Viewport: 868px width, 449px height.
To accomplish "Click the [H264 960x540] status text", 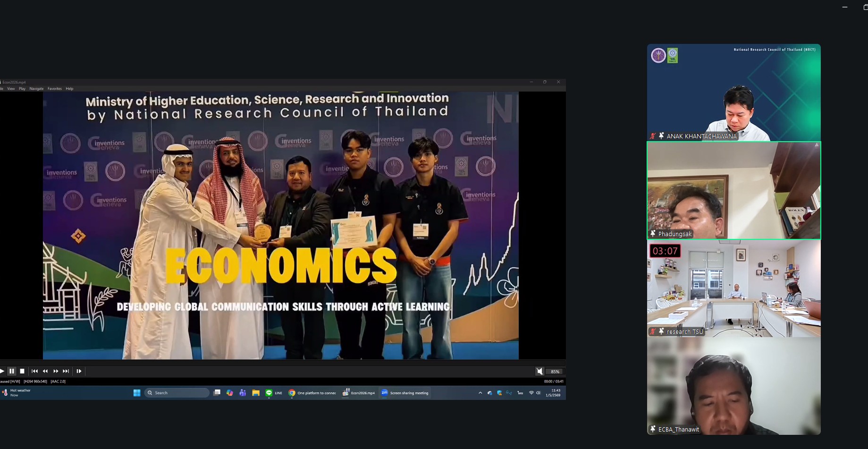I will point(35,381).
